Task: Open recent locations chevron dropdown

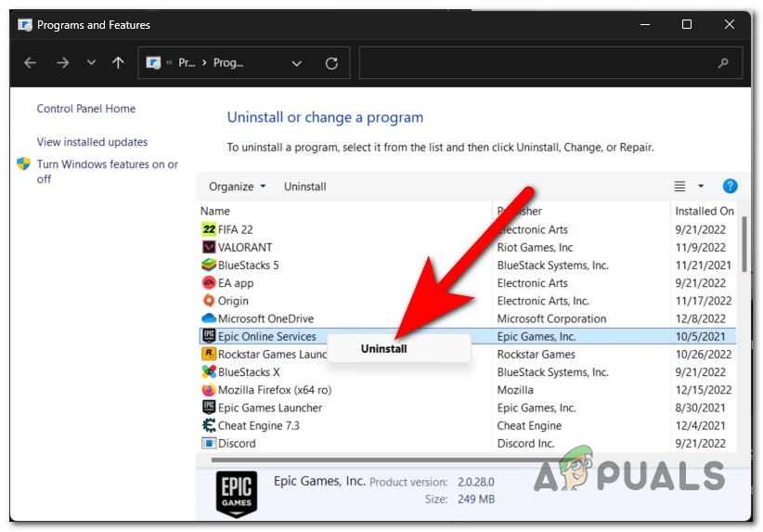Action: pyautogui.click(x=91, y=63)
